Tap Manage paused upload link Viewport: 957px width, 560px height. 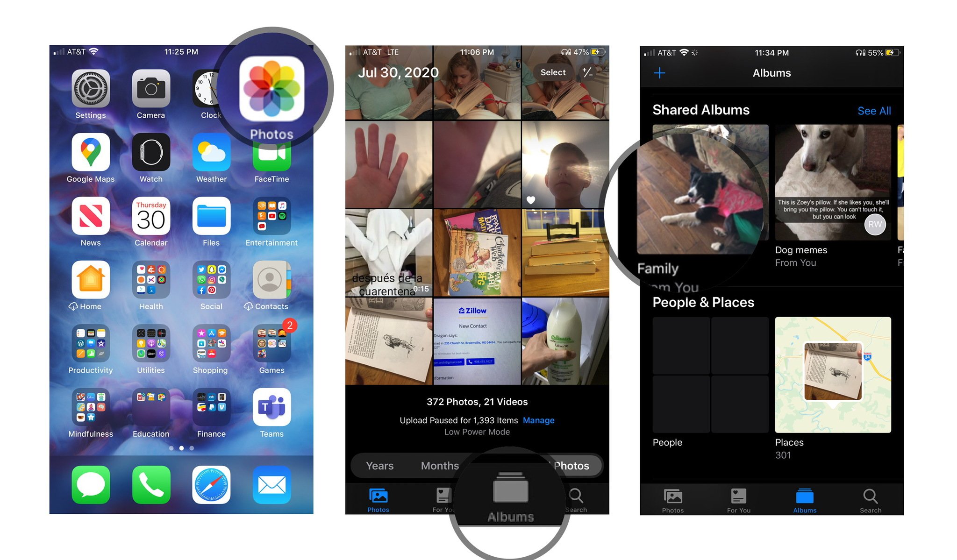[549, 420]
